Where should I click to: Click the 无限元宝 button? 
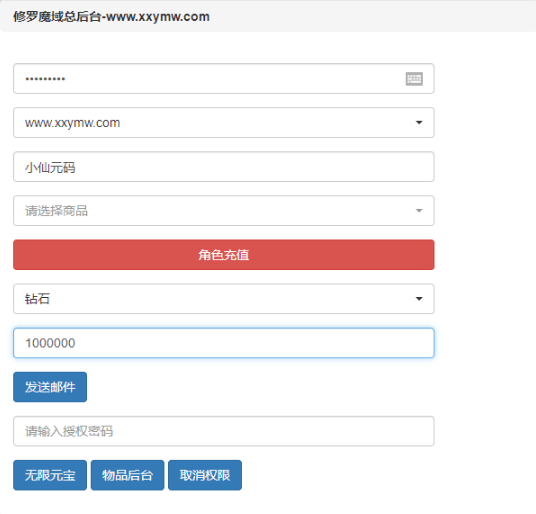50,475
